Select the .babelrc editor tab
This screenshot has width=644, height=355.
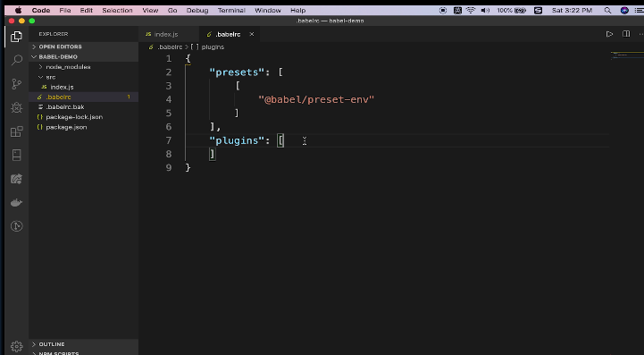(x=228, y=34)
